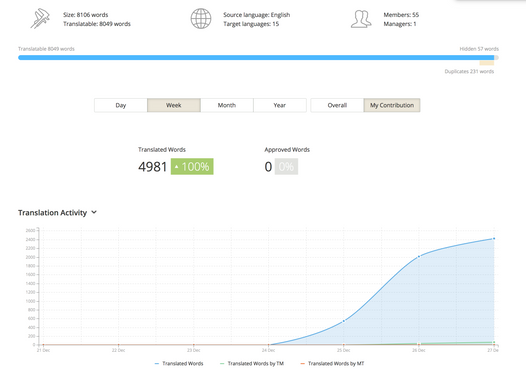Click the Managers: 1 text
The image size is (526, 380).
click(400, 24)
